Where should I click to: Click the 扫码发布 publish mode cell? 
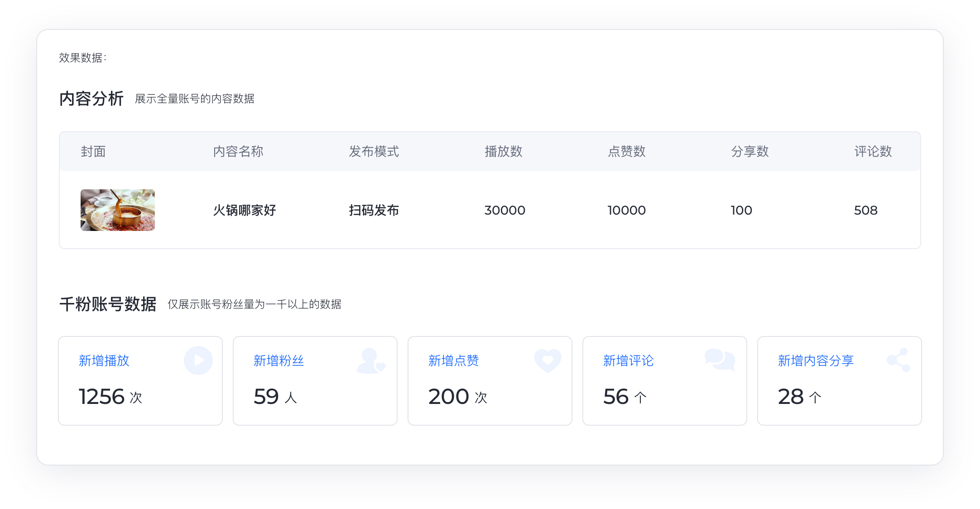tap(374, 210)
